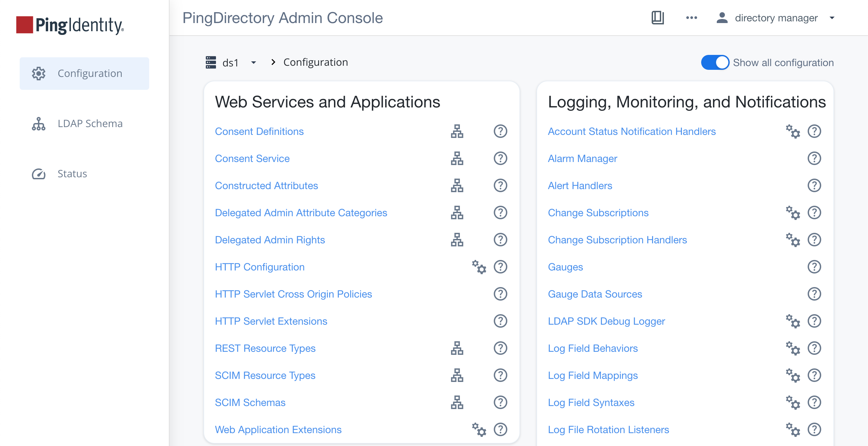This screenshot has width=868, height=446.
Task: Click gears icon for Web Application Extensions
Action: [479, 429]
